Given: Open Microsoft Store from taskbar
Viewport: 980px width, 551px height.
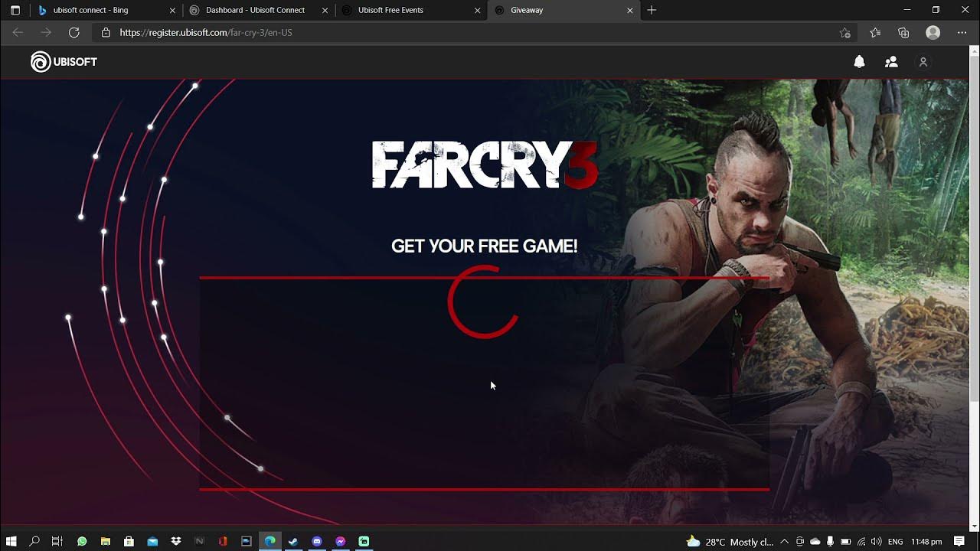Looking at the screenshot, I should tap(129, 541).
